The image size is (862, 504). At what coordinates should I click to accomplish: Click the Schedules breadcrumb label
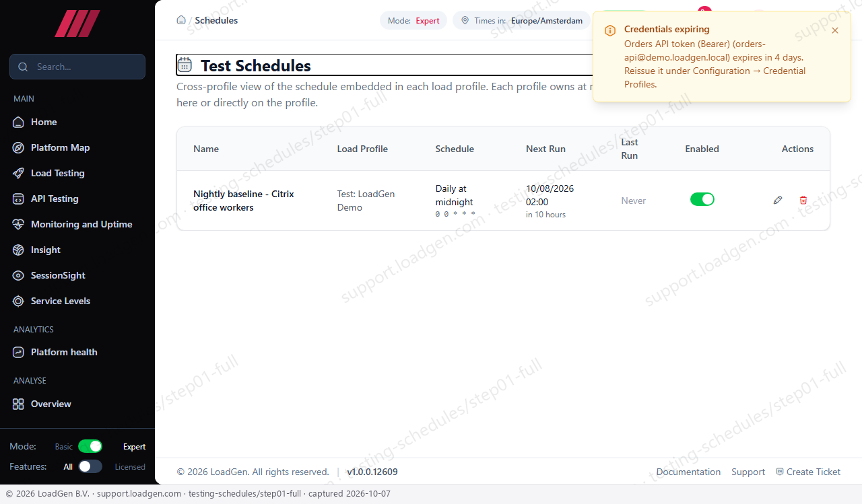216,20
